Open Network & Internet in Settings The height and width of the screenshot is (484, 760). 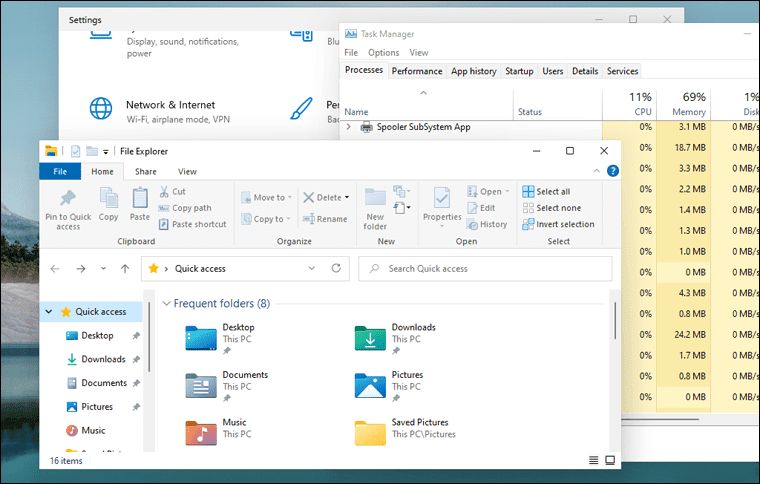point(159,111)
